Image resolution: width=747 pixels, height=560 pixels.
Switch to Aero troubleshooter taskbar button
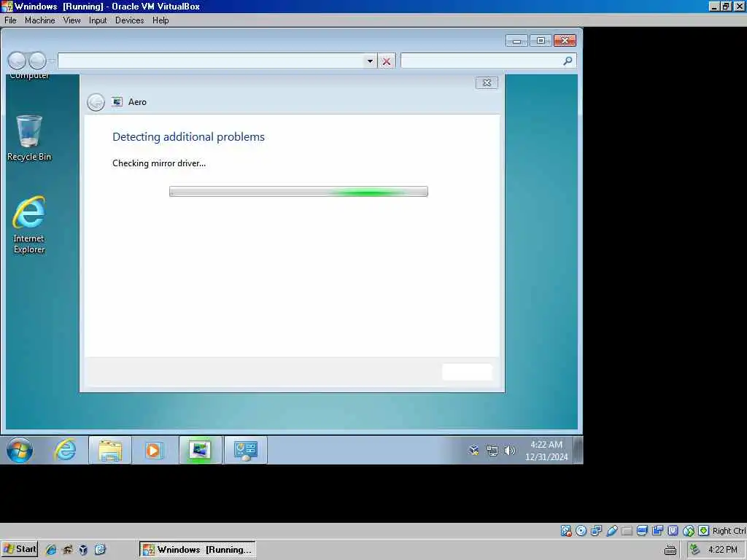point(200,450)
